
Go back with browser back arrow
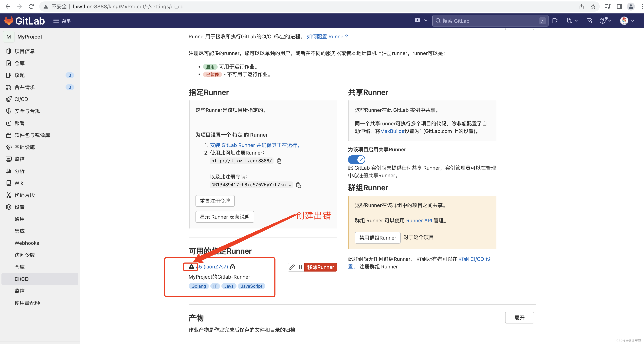click(8, 7)
